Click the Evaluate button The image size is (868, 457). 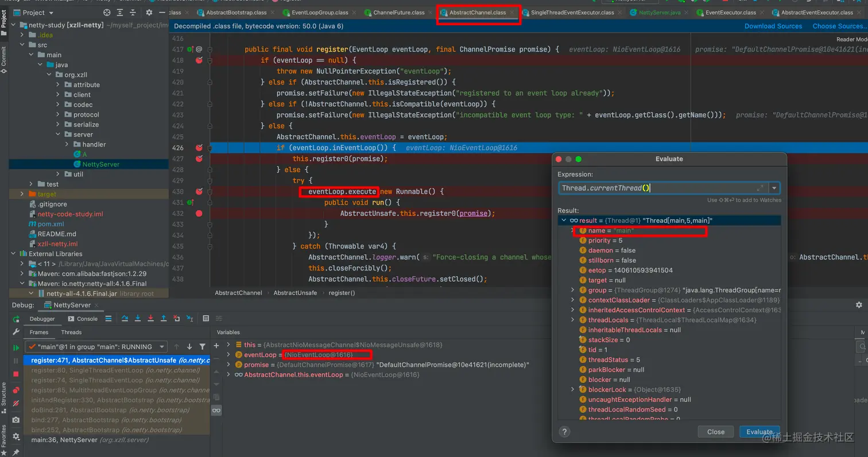click(x=759, y=432)
